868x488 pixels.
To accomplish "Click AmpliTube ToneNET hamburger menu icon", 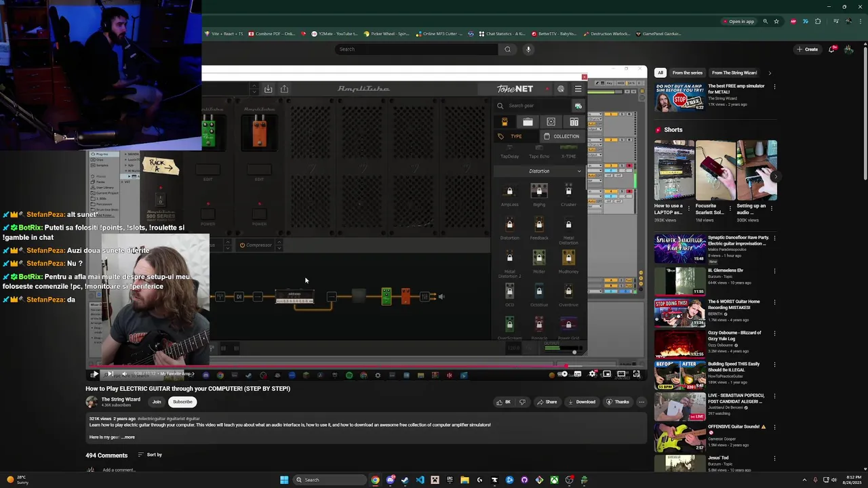I will (x=578, y=89).
